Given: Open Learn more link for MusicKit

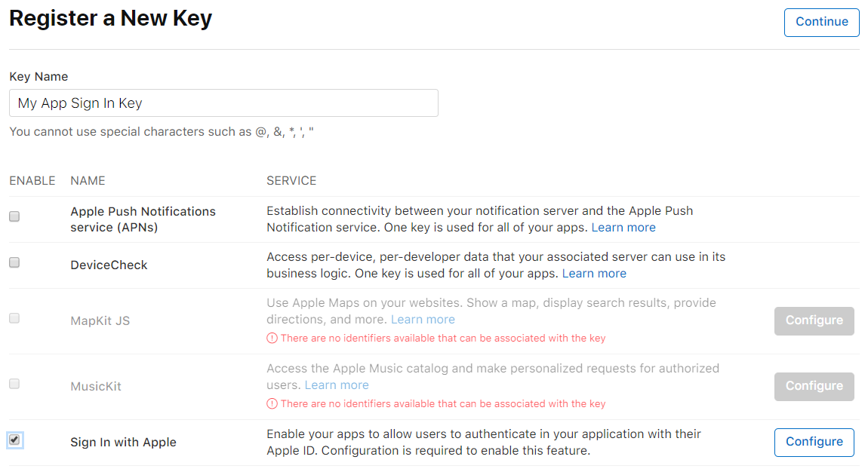Looking at the screenshot, I should 337,385.
